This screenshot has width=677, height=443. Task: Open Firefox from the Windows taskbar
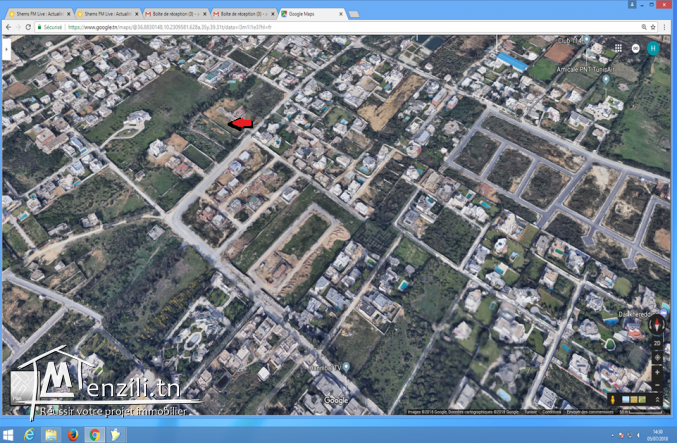point(73,435)
